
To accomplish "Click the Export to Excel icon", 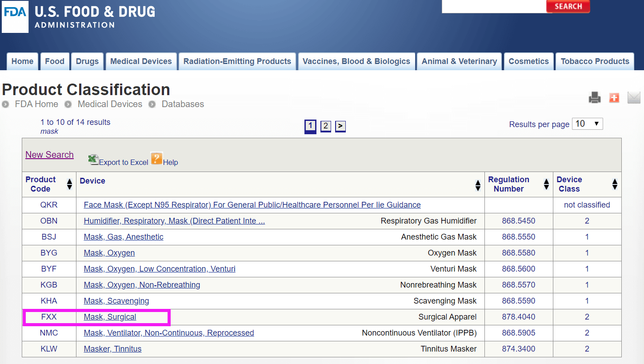I will (93, 160).
